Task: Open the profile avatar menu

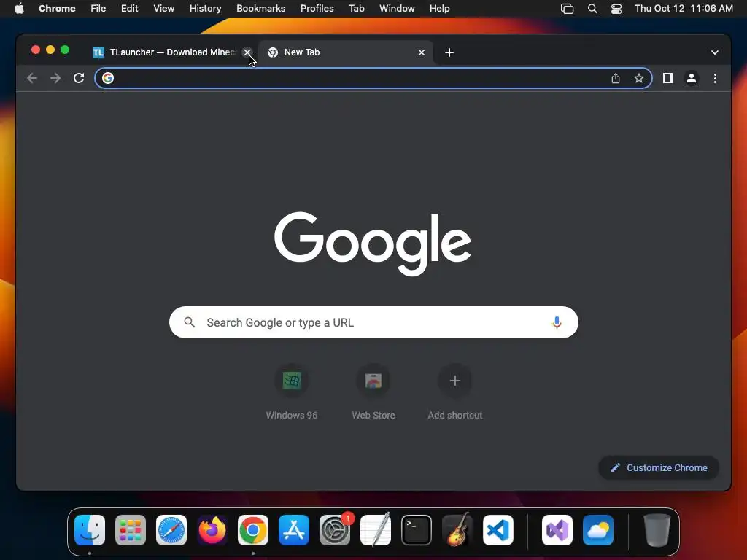Action: coord(692,78)
